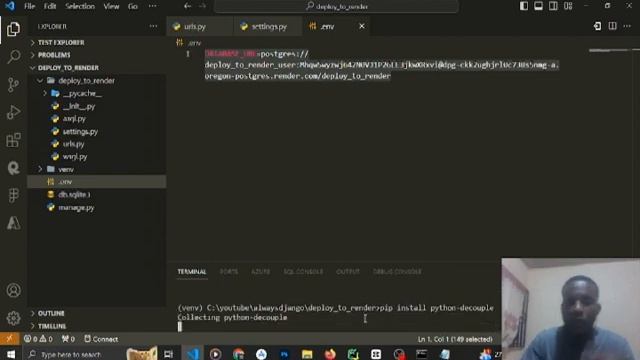Toggle secondary side bar layout icon

point(553,6)
